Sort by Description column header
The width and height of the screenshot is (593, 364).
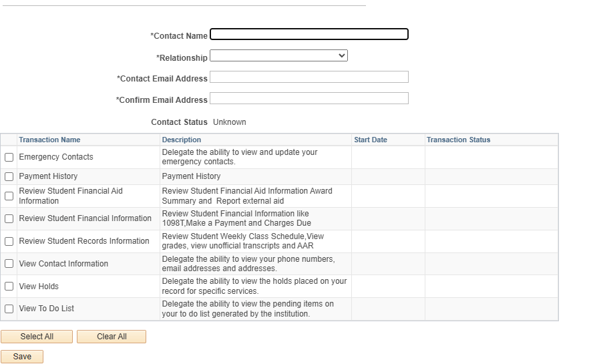pyautogui.click(x=182, y=140)
